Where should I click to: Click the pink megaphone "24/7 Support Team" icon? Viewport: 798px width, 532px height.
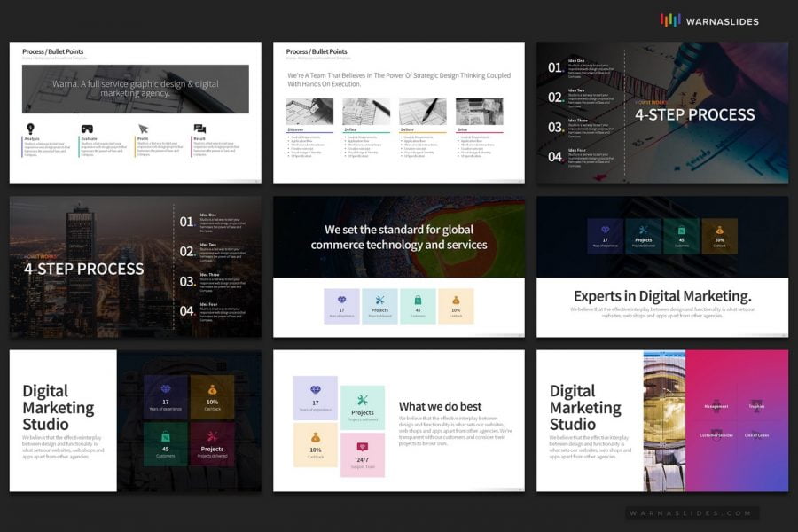[363, 446]
